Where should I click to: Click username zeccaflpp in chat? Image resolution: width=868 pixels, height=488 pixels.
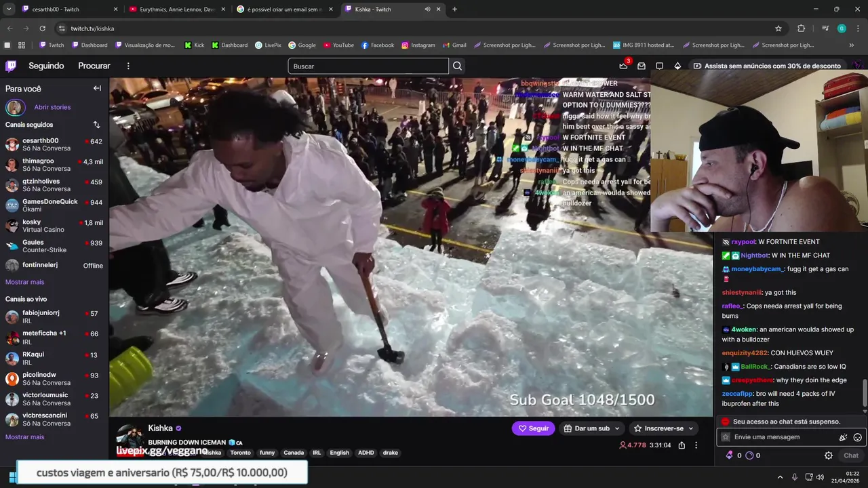coord(737,394)
